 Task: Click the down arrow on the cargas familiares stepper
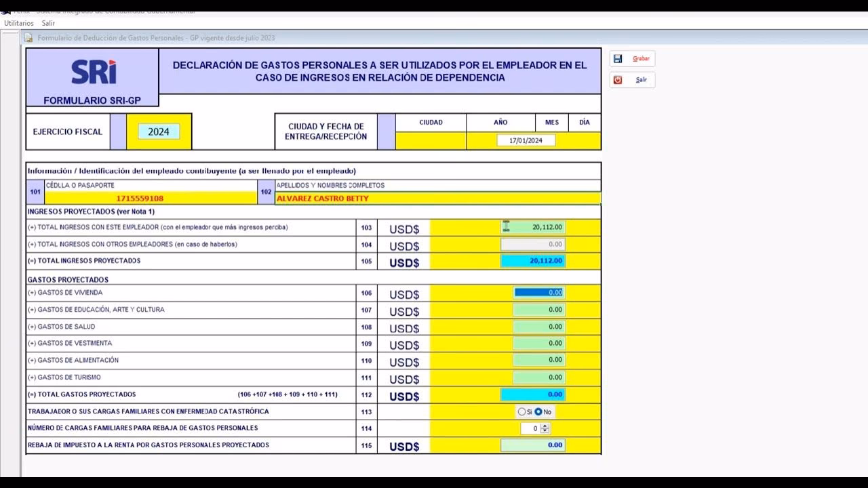tap(545, 430)
